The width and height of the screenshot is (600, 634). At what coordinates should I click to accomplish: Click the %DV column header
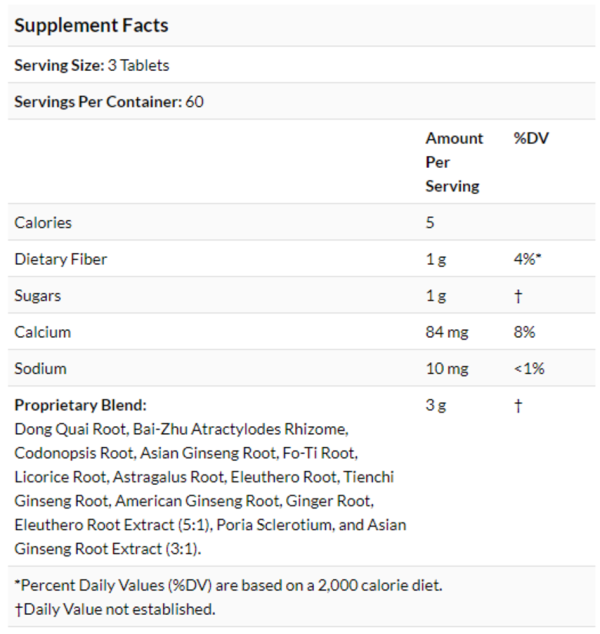tap(531, 138)
